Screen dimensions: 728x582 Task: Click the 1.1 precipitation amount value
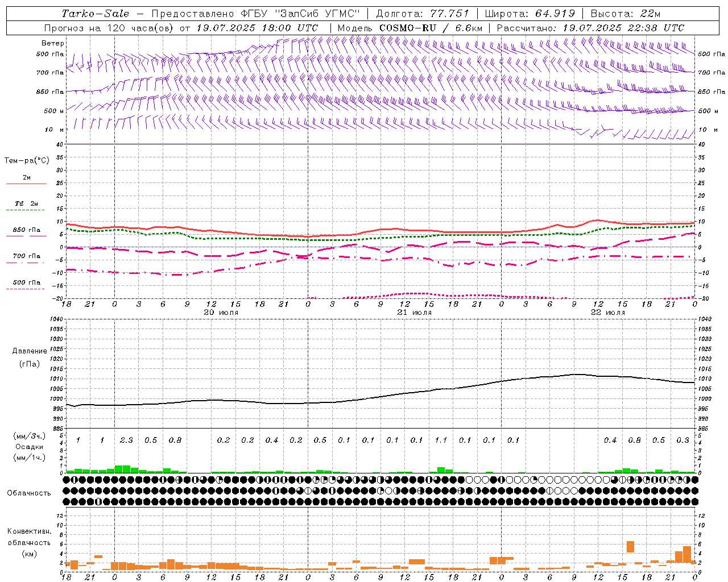click(441, 440)
